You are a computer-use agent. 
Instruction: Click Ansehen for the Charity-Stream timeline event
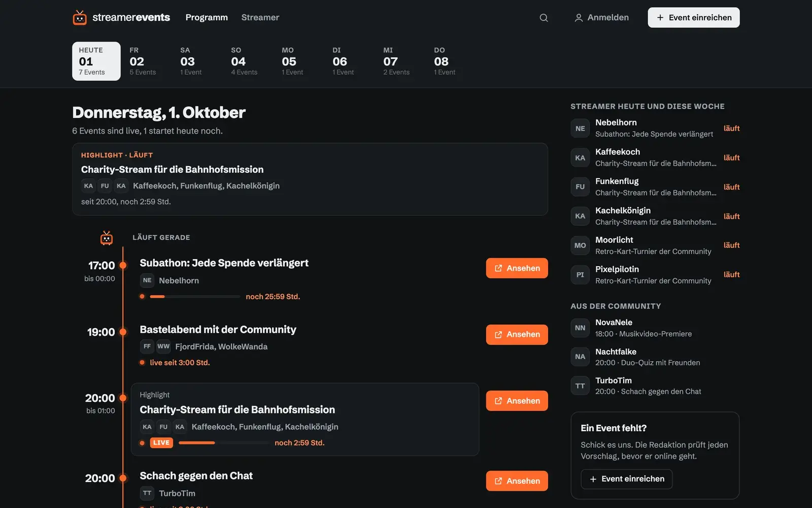tap(517, 401)
